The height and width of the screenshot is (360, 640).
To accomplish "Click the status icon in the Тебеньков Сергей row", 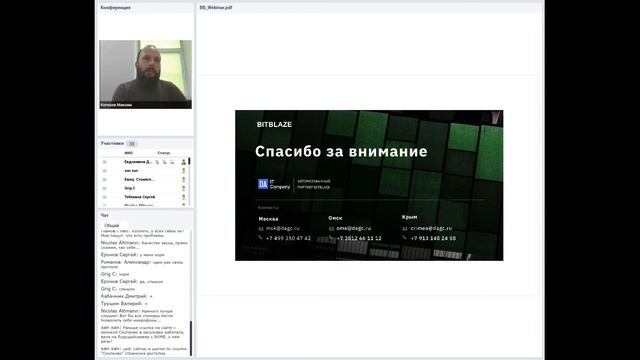I will pos(184,197).
